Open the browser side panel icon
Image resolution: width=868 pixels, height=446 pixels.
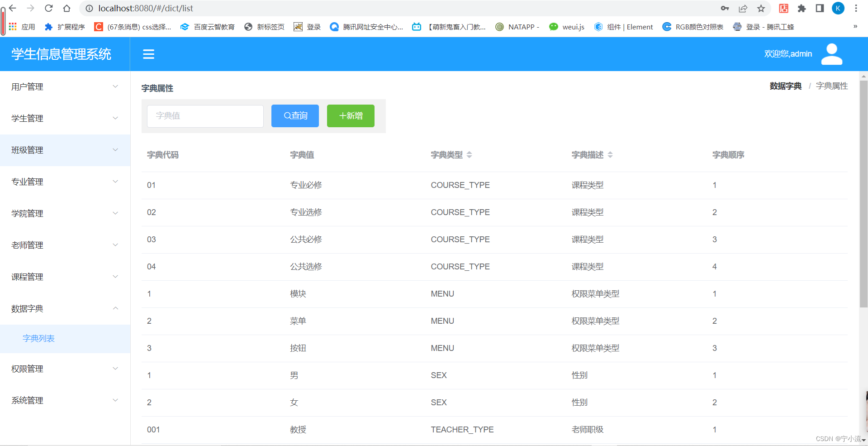coord(820,8)
